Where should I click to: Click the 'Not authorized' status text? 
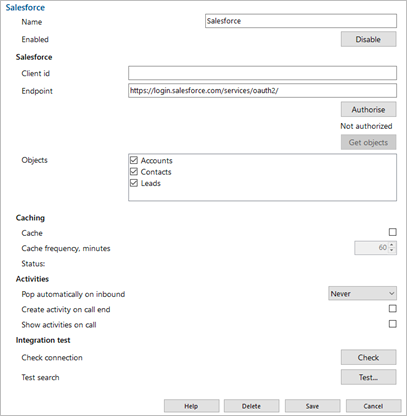point(366,126)
